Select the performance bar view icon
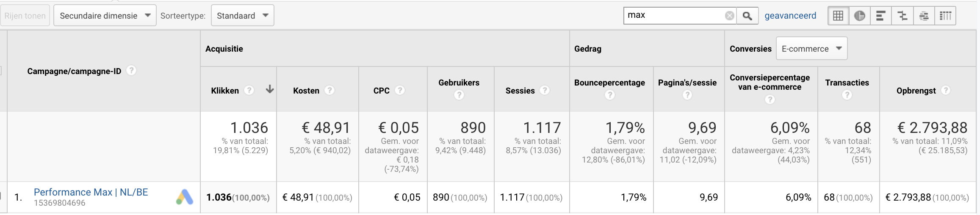Viewport: 980px width, 215px height. (x=881, y=16)
